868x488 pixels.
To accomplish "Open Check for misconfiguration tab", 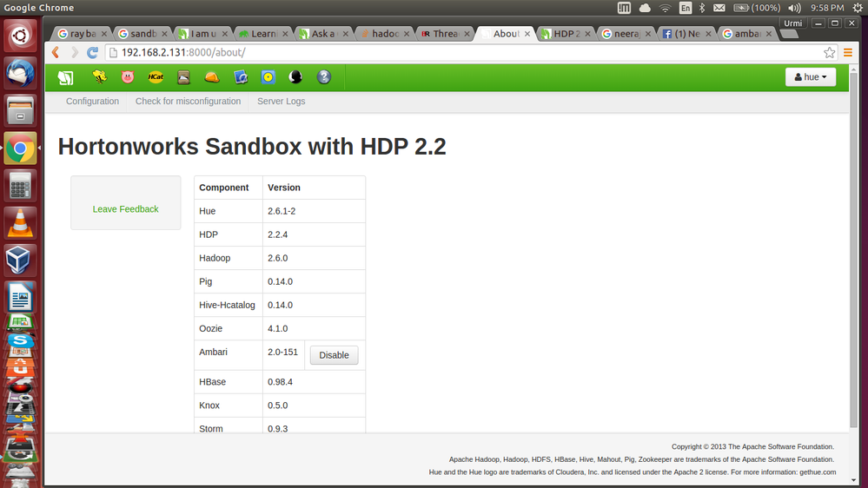I will click(189, 102).
